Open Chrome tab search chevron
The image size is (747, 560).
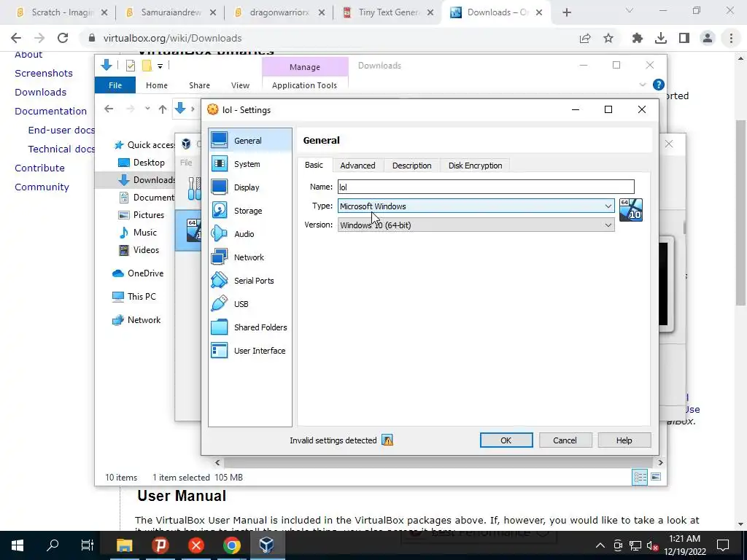tap(630, 10)
